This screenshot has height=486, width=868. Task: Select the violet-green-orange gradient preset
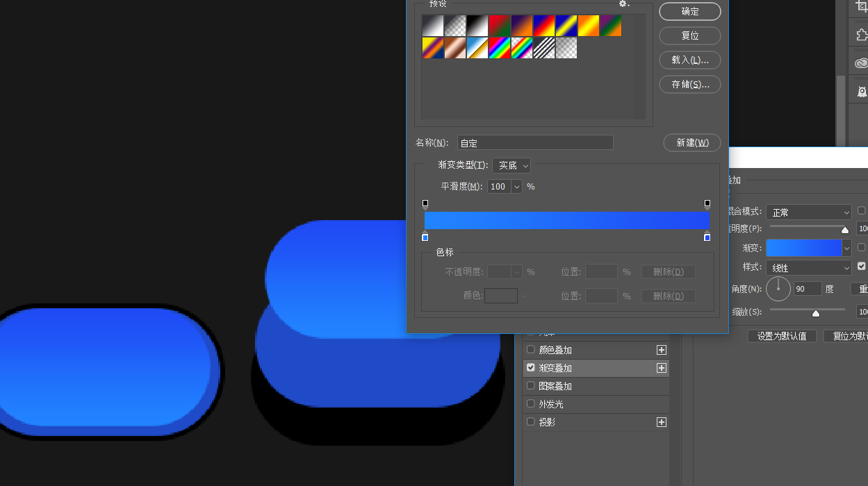pos(611,26)
